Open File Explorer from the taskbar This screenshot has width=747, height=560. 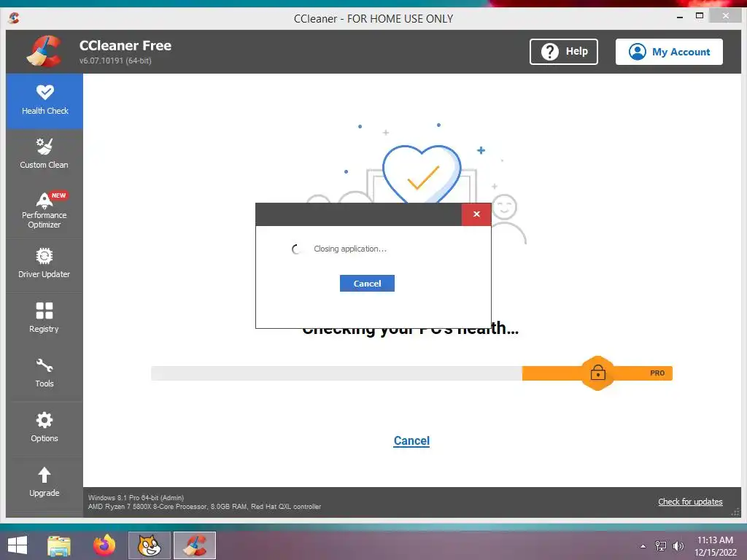pyautogui.click(x=59, y=545)
